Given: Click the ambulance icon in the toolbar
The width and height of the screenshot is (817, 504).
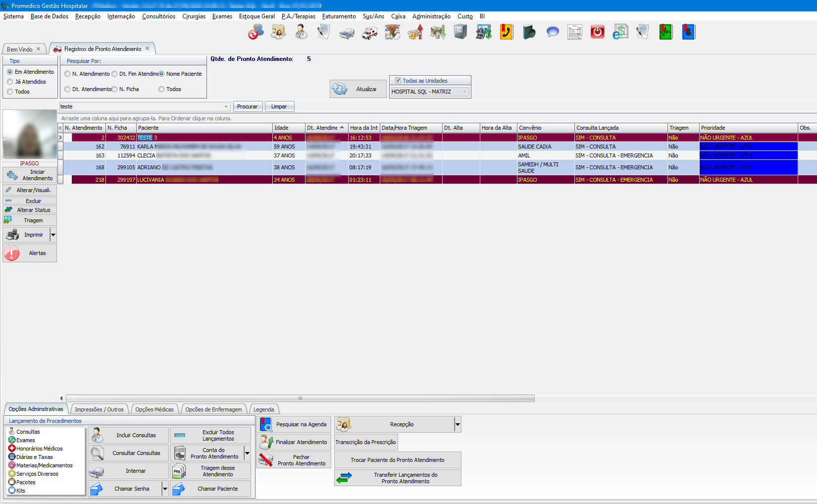Looking at the screenshot, I should pos(369,33).
